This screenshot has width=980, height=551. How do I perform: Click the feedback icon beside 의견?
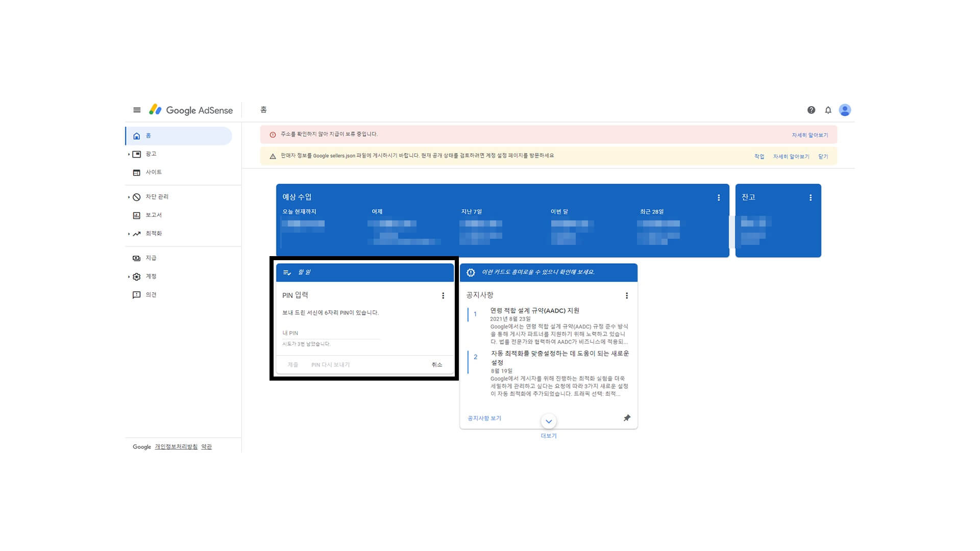click(136, 295)
